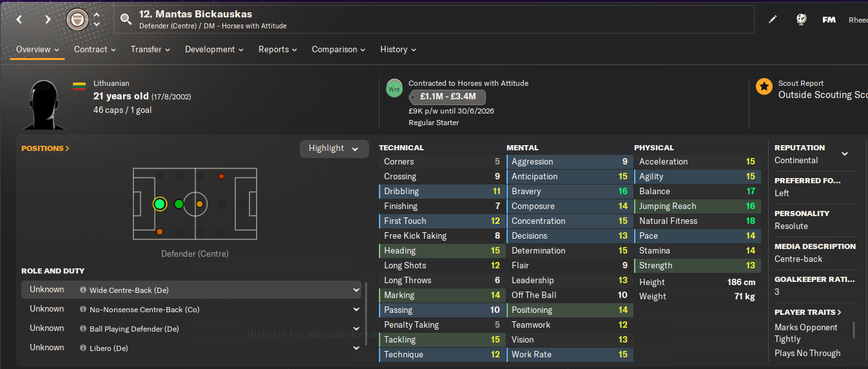This screenshot has width=868, height=369.
Task: Go back using the left arrow
Action: coord(19,19)
